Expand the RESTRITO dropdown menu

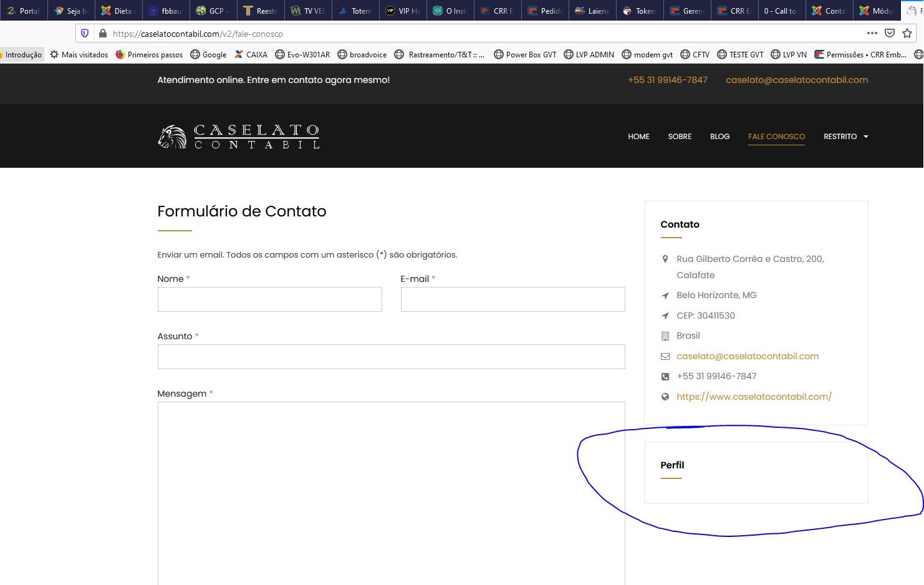point(845,137)
